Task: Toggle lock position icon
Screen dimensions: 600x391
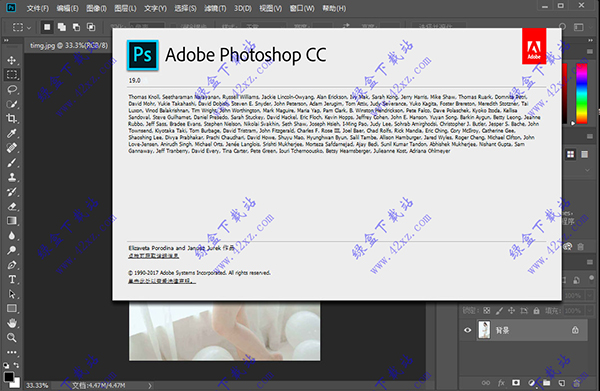Action: pyautogui.click(x=511, y=311)
